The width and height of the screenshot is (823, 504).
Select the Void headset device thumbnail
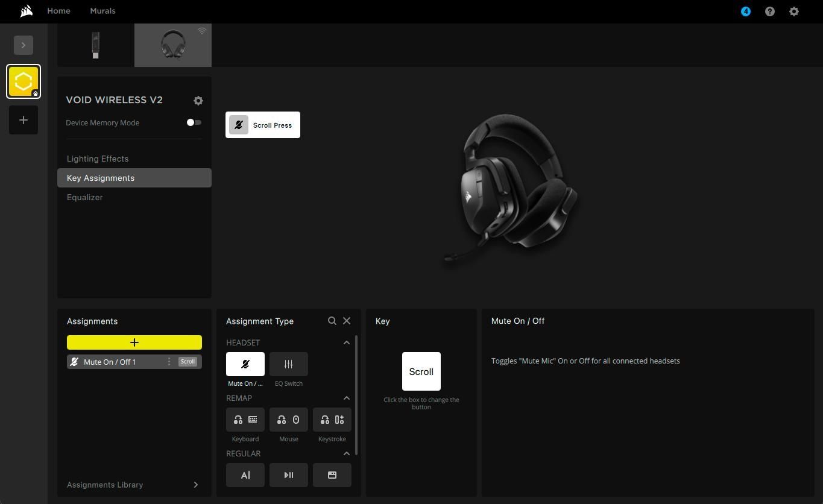[x=173, y=45]
